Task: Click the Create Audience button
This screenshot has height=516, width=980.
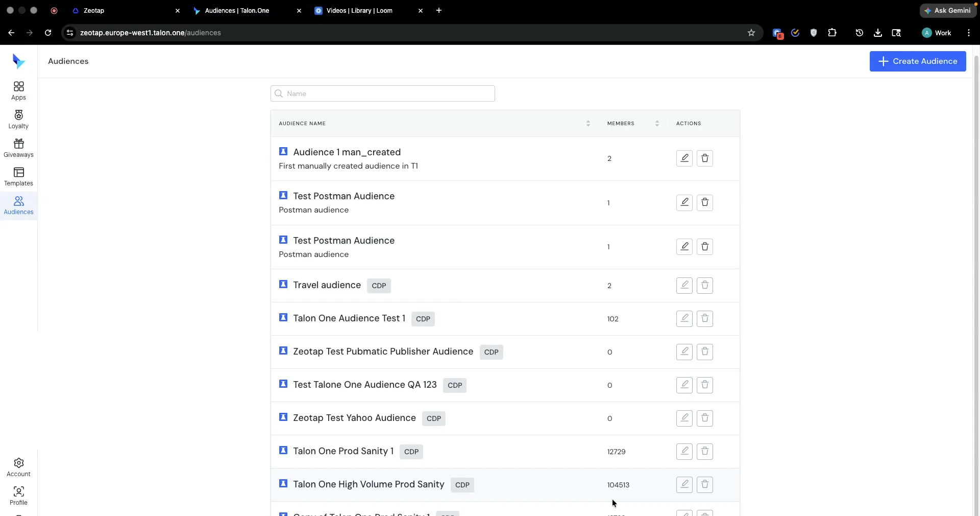Action: [918, 61]
